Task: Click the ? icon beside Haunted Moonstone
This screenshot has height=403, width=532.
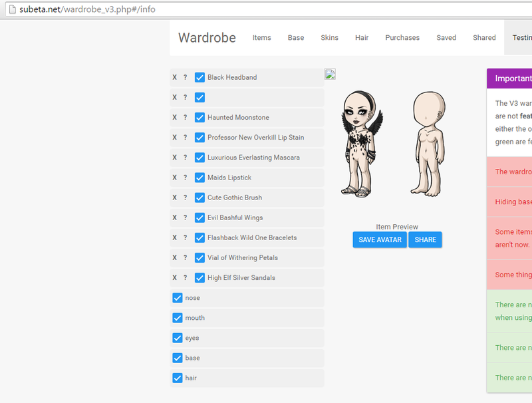Action: point(185,118)
